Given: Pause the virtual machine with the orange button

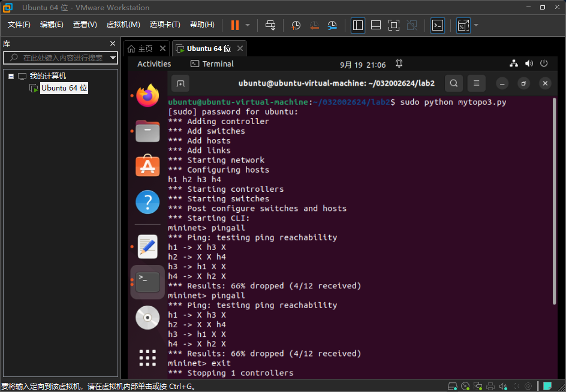Looking at the screenshot, I should point(235,25).
